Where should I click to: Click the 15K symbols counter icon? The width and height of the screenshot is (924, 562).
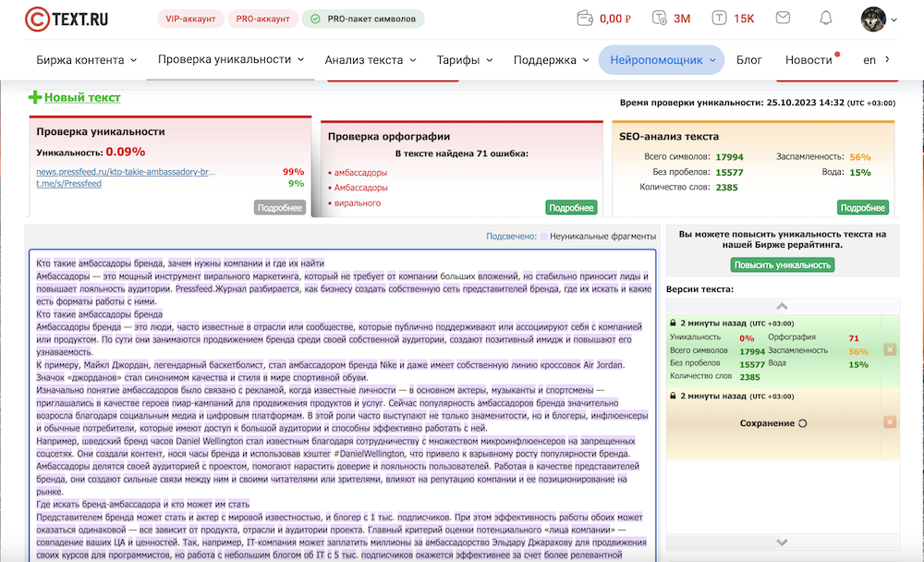[x=720, y=18]
